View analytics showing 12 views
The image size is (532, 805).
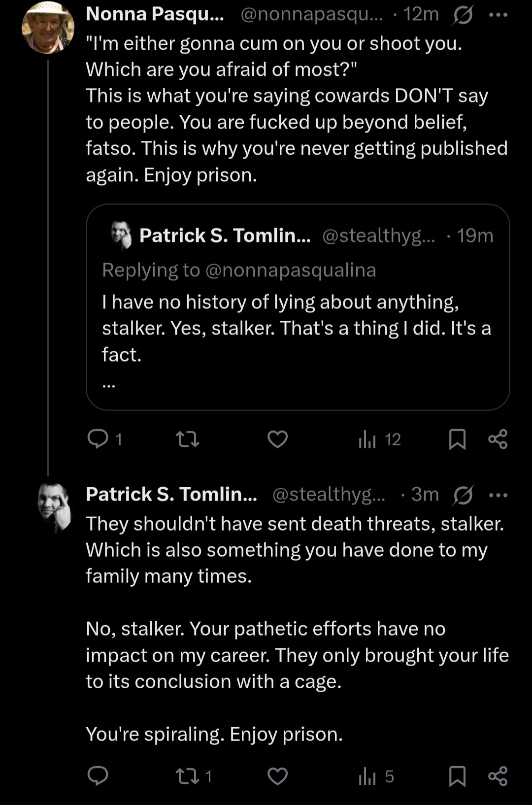pos(379,439)
